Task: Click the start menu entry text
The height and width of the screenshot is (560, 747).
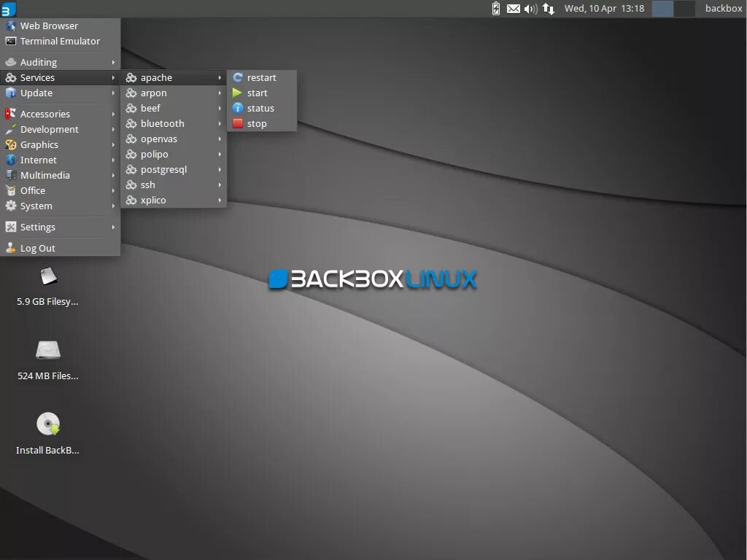Action: (x=258, y=93)
